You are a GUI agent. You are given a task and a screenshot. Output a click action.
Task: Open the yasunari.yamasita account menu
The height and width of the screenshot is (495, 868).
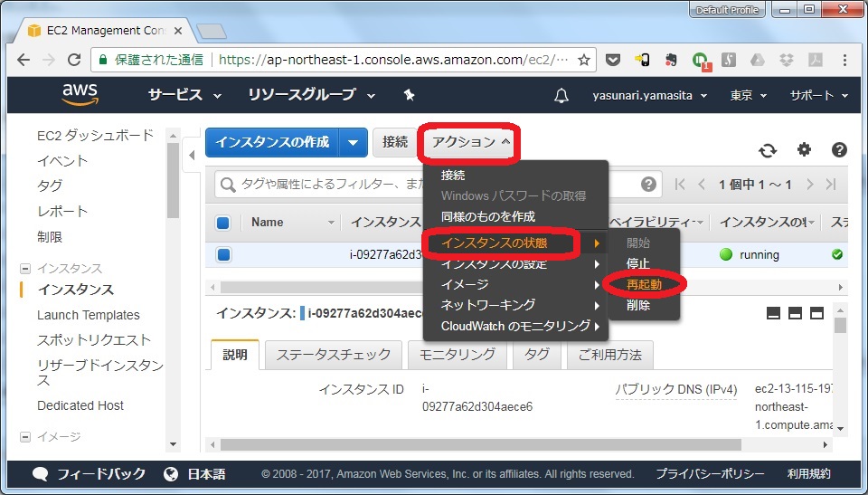650,95
